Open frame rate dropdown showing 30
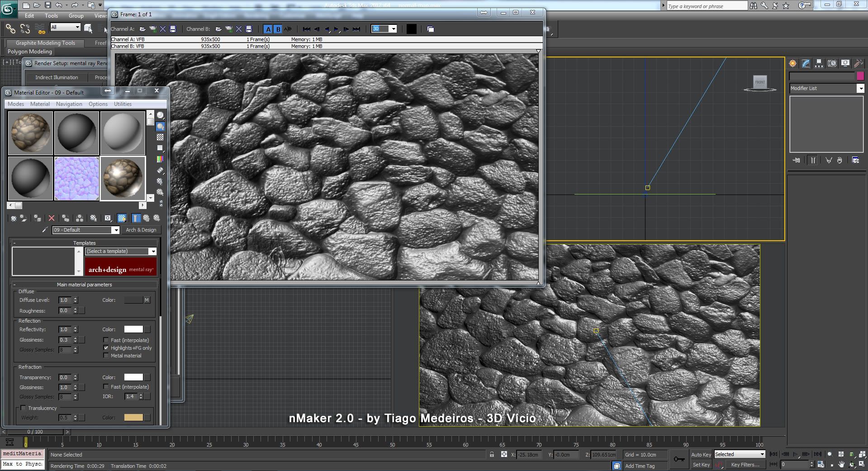 click(x=394, y=29)
